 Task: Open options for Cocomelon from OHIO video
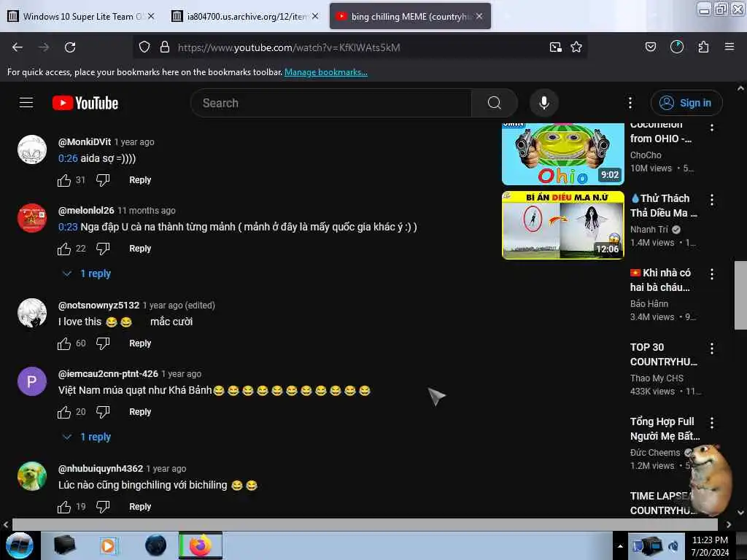tap(712, 127)
